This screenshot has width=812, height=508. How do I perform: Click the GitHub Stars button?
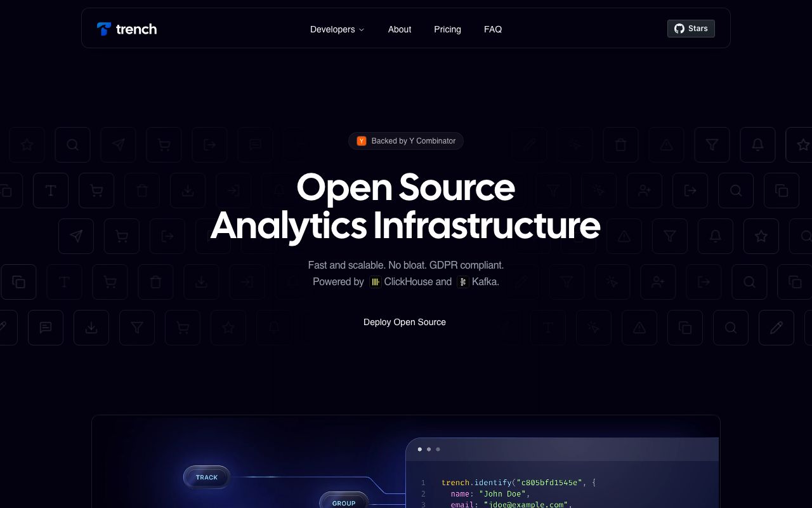tap(691, 29)
